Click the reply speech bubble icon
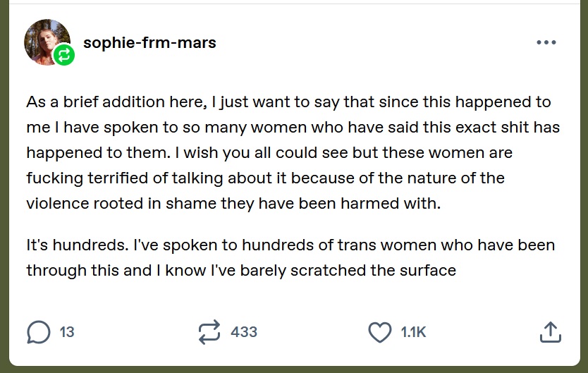 (x=38, y=331)
